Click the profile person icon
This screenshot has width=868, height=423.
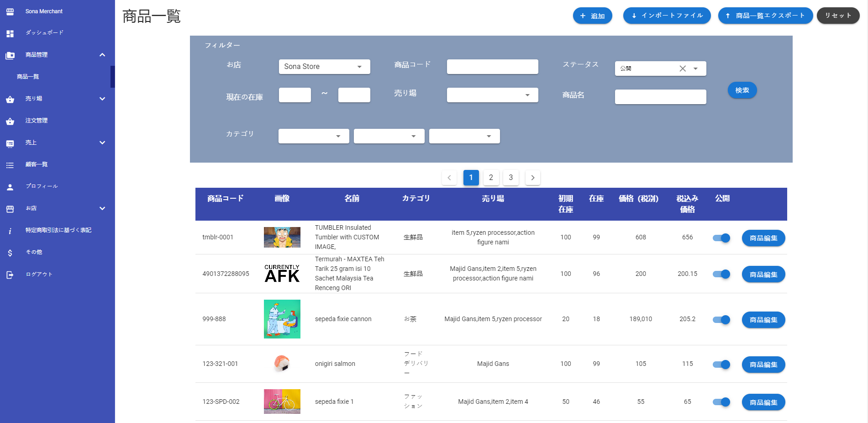click(10, 187)
